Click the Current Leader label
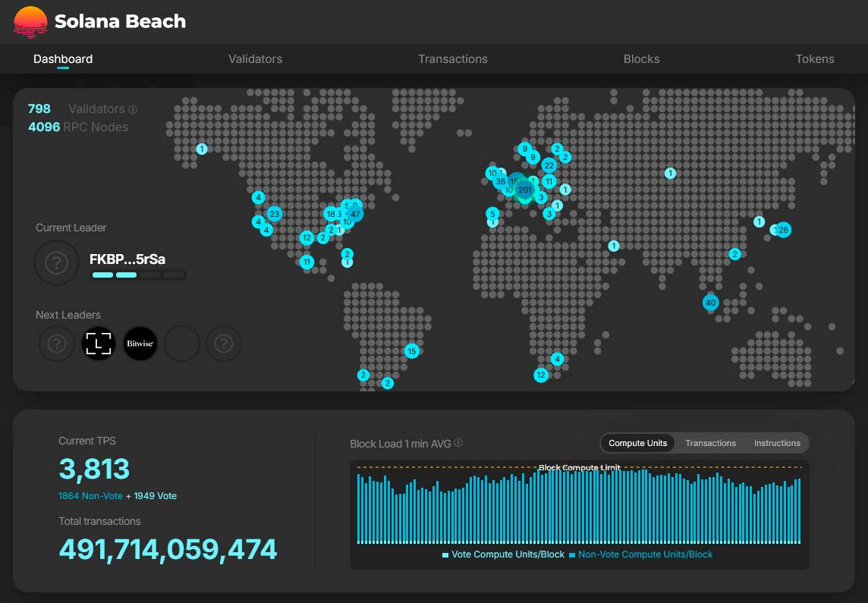The image size is (868, 603). pos(71,228)
